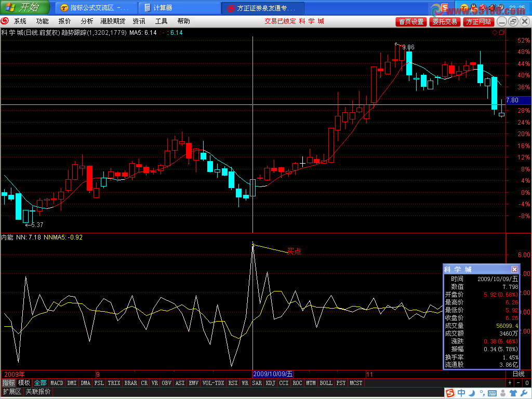Switch to 计算器 taskbar window
This screenshot has width=532, height=399.
click(179, 8)
